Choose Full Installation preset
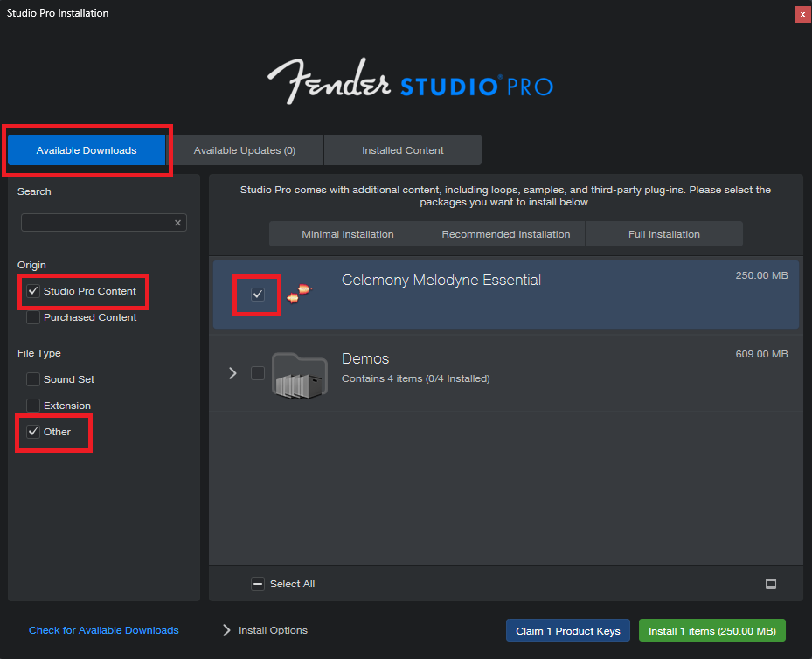812x659 pixels. click(x=664, y=234)
